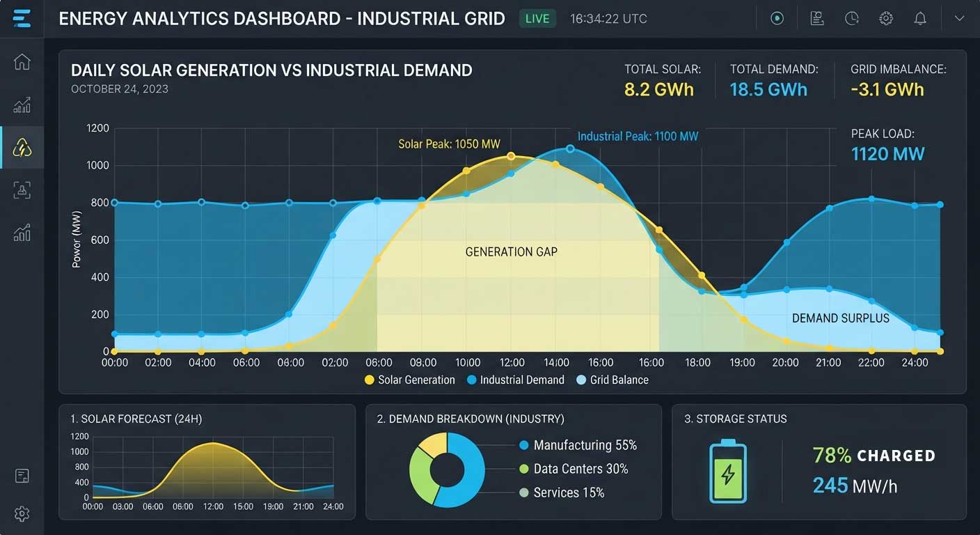The height and width of the screenshot is (535, 980).
Task: Open the line chart analytics sidebar icon
Action: [x=22, y=105]
